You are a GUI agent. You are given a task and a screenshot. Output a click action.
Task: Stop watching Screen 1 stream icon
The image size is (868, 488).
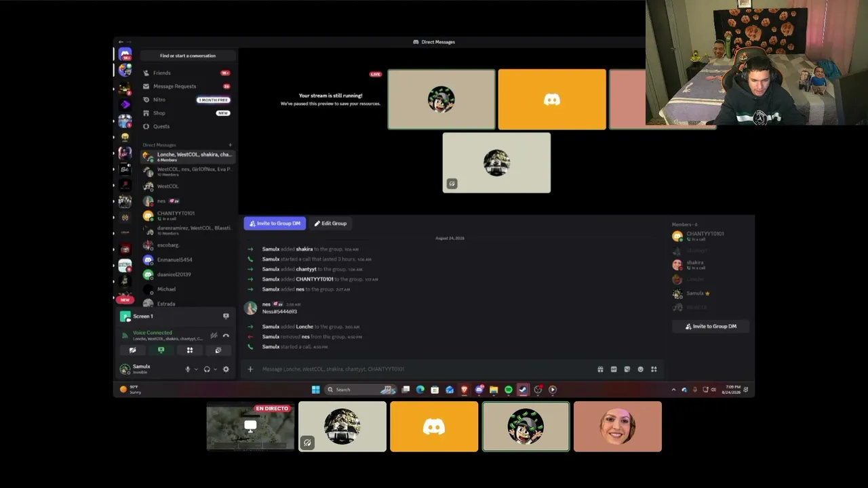click(x=226, y=316)
